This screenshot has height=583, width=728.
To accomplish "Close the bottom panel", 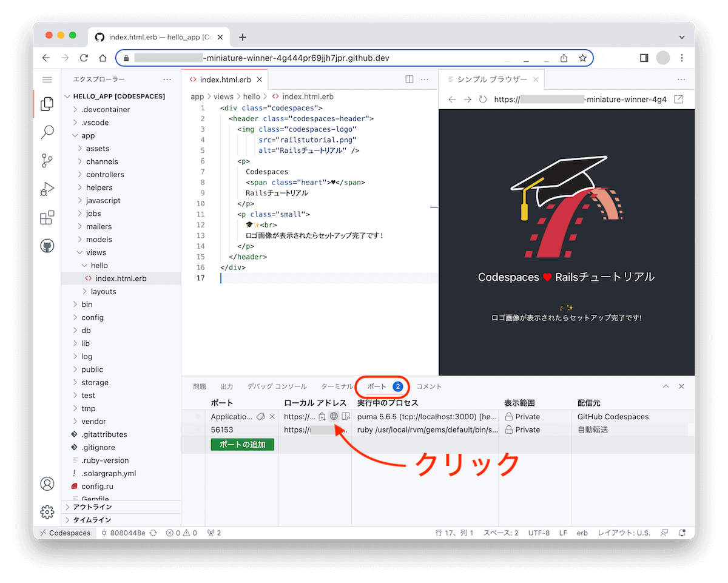I will tap(681, 386).
